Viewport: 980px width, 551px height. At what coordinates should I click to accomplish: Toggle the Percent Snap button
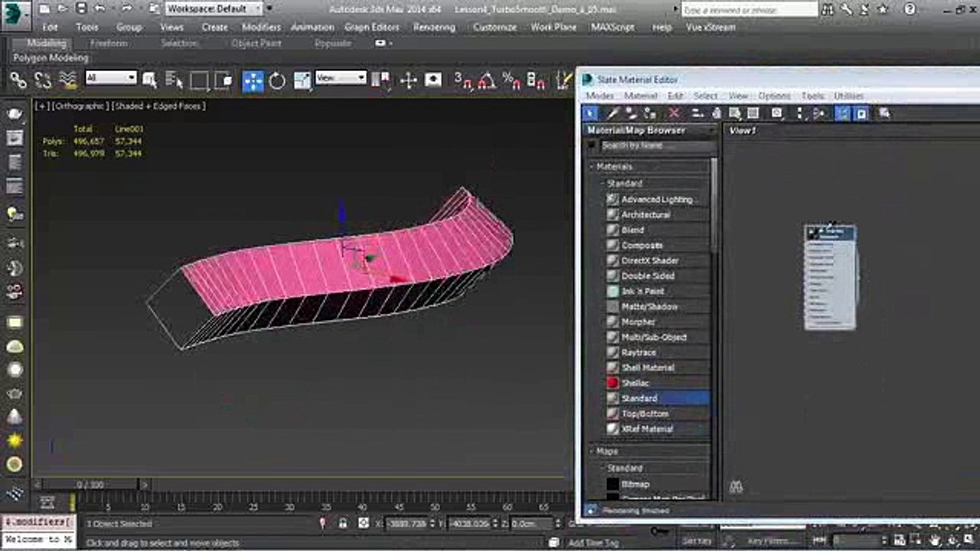tap(511, 80)
